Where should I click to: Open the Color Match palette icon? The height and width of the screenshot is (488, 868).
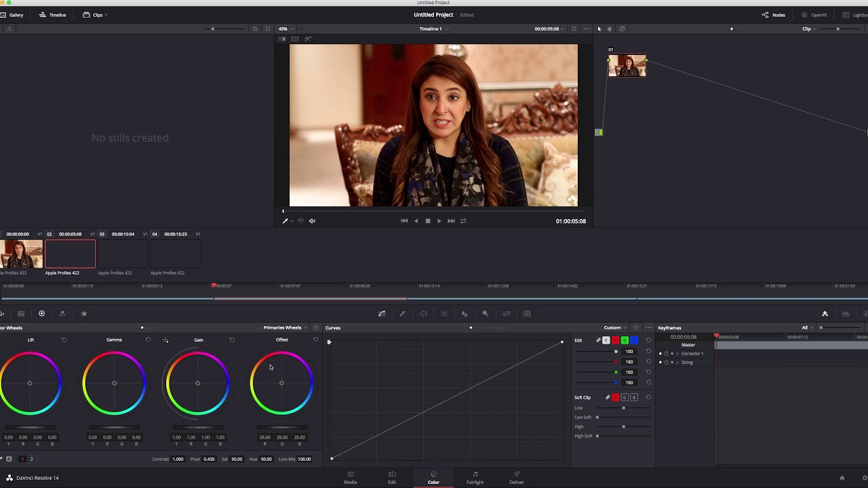(x=21, y=314)
